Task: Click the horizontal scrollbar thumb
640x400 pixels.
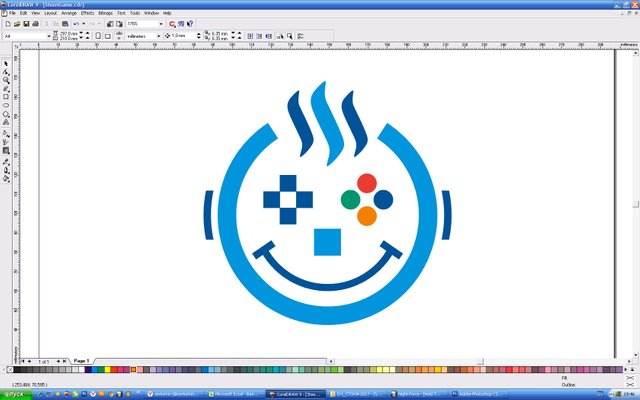Action: 480,361
